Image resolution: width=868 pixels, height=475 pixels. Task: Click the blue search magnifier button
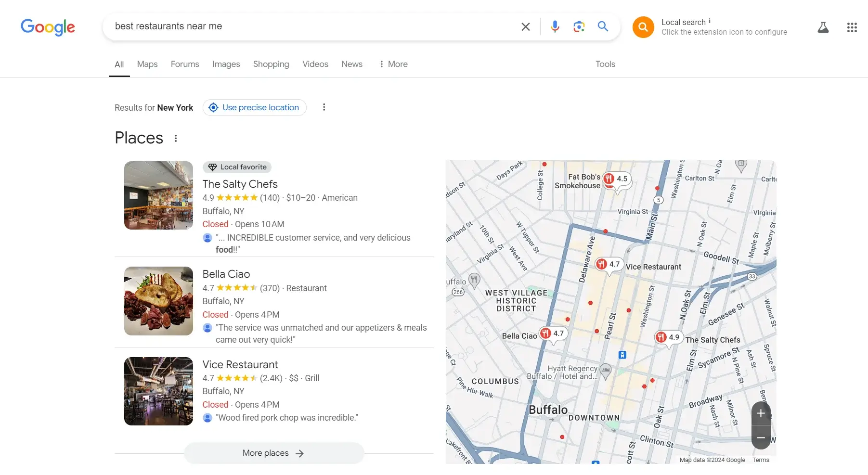click(603, 26)
